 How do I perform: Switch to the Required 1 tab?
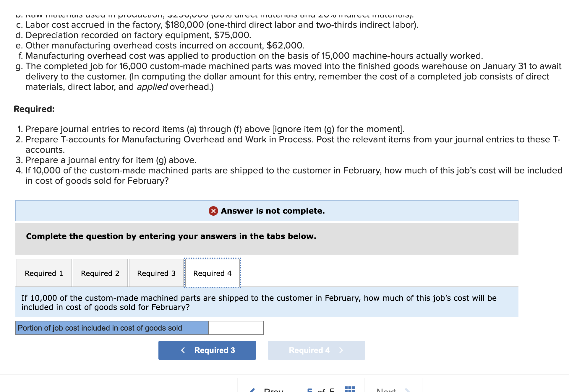tap(44, 273)
